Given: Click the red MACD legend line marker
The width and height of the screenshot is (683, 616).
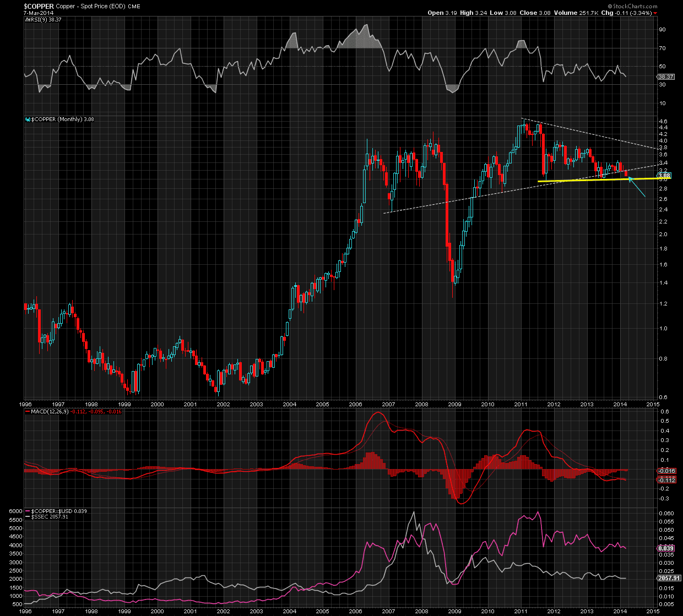Looking at the screenshot, I should tap(26, 412).
